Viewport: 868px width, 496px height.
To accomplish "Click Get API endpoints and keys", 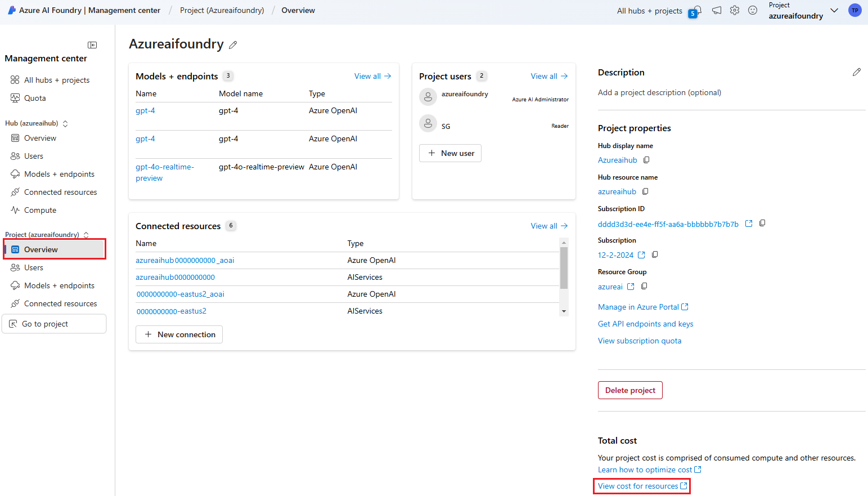I will tap(645, 324).
